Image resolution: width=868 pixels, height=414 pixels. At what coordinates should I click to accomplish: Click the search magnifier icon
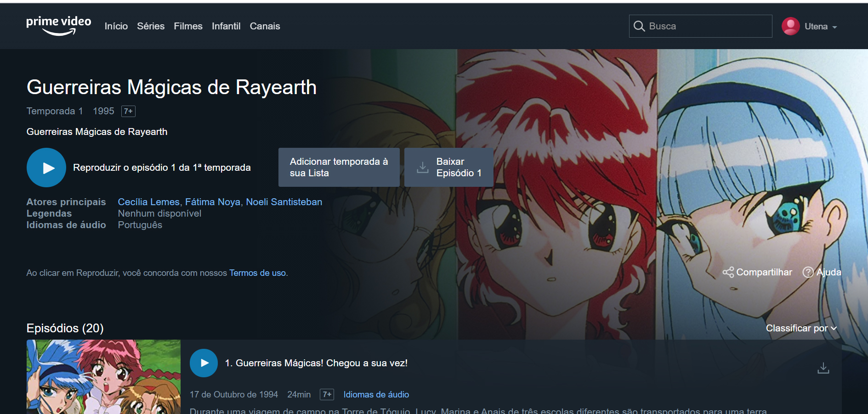pyautogui.click(x=639, y=26)
